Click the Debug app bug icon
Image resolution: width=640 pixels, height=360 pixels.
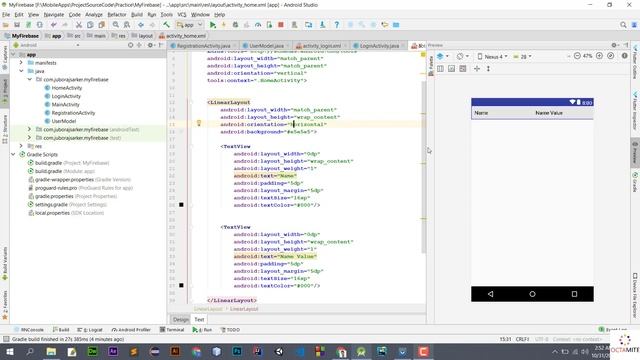tap(235, 25)
